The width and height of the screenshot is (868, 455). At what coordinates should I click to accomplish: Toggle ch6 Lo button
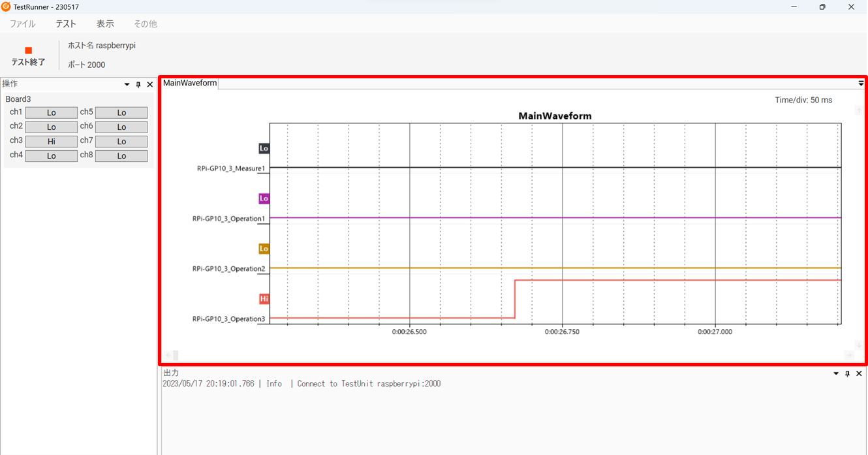point(121,127)
